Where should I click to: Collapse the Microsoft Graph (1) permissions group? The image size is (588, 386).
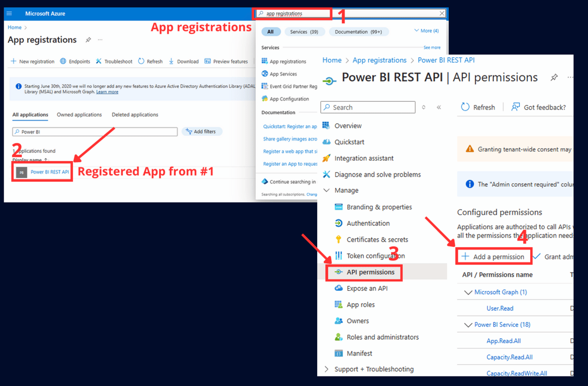(468, 292)
